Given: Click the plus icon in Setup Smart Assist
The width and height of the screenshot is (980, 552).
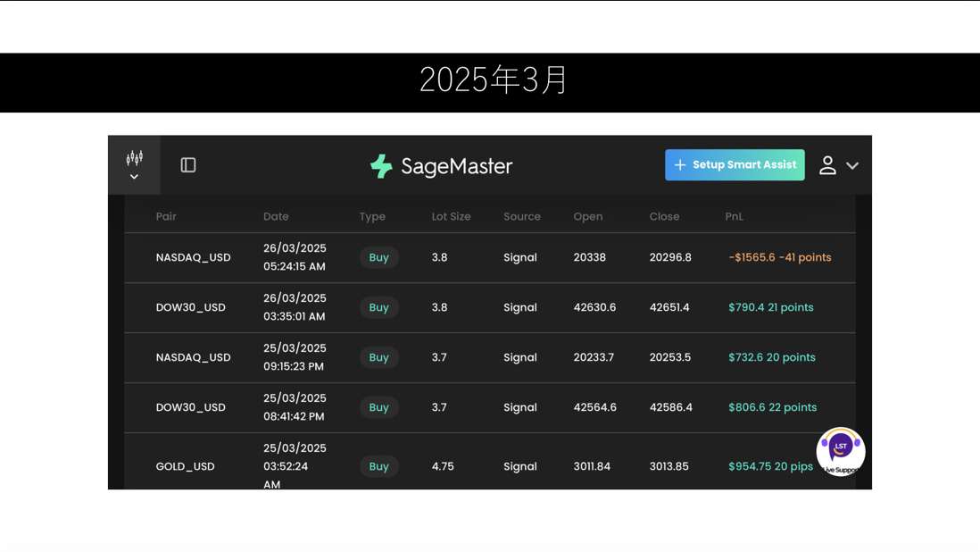Looking at the screenshot, I should 680,165.
